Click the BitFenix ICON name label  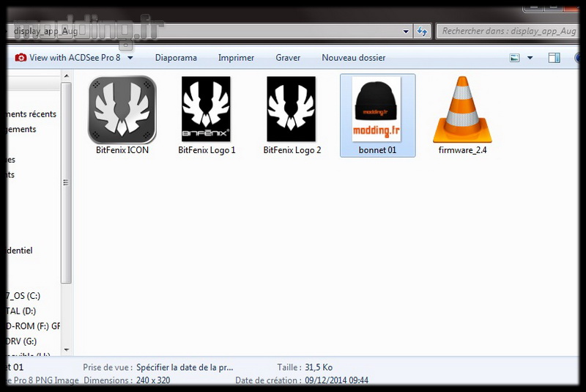pyautogui.click(x=122, y=150)
